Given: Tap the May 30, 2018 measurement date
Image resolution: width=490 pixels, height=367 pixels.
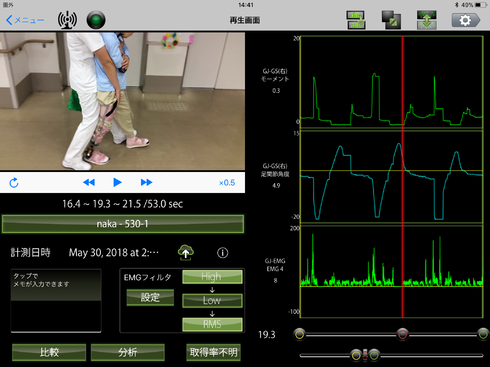Looking at the screenshot, I should click(114, 253).
